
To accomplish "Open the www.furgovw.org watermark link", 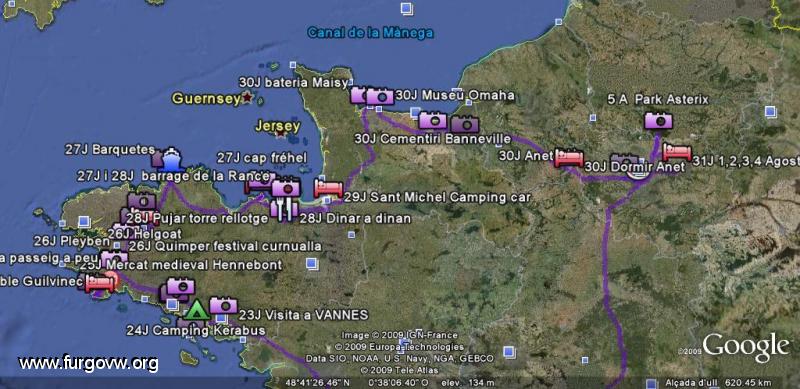I will [88, 363].
